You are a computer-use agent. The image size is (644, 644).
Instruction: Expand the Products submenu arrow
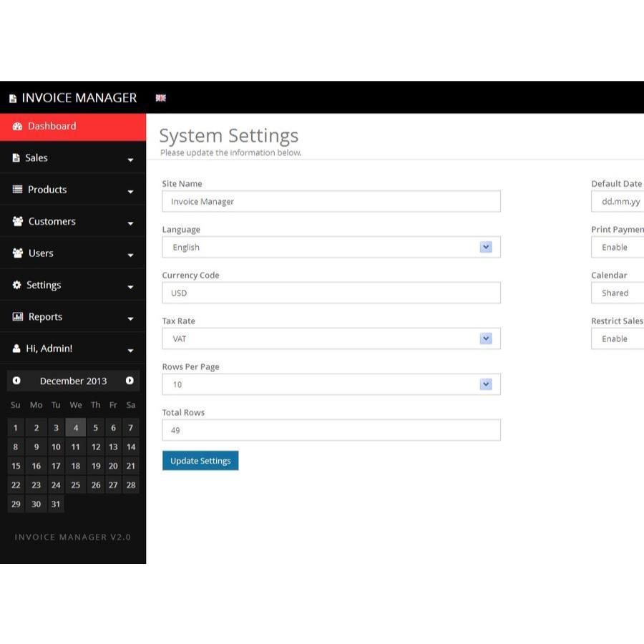(131, 192)
